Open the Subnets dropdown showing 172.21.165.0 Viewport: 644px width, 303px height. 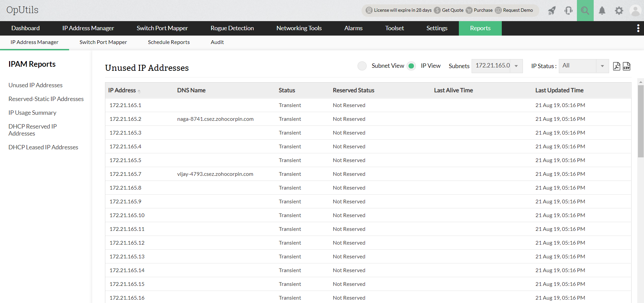point(497,66)
